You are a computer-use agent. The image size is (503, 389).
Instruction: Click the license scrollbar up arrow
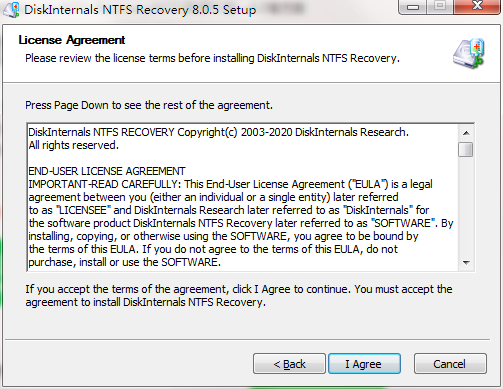(466, 133)
